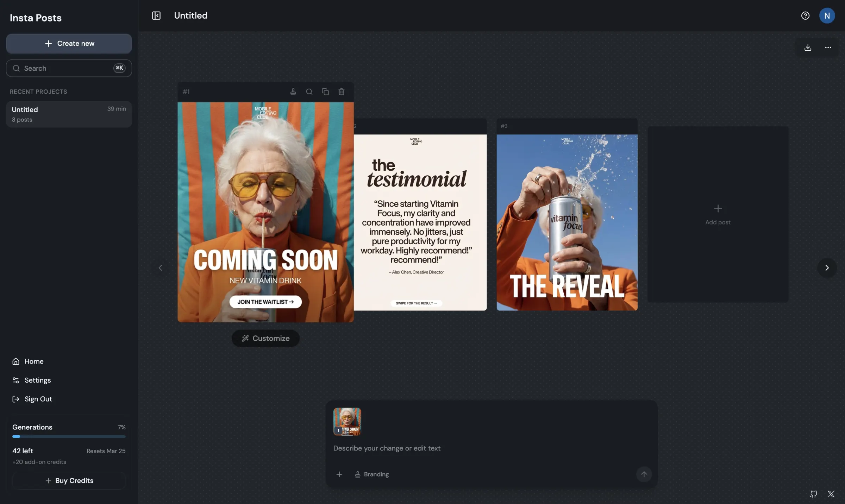The height and width of the screenshot is (504, 845).
Task: Click the GitHub icon at bottom right
Action: (x=813, y=494)
